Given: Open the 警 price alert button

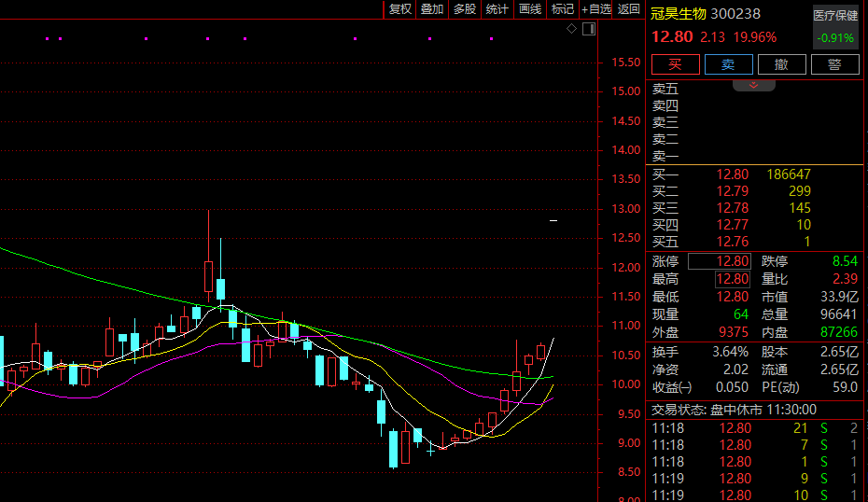Looking at the screenshot, I should tap(834, 64).
